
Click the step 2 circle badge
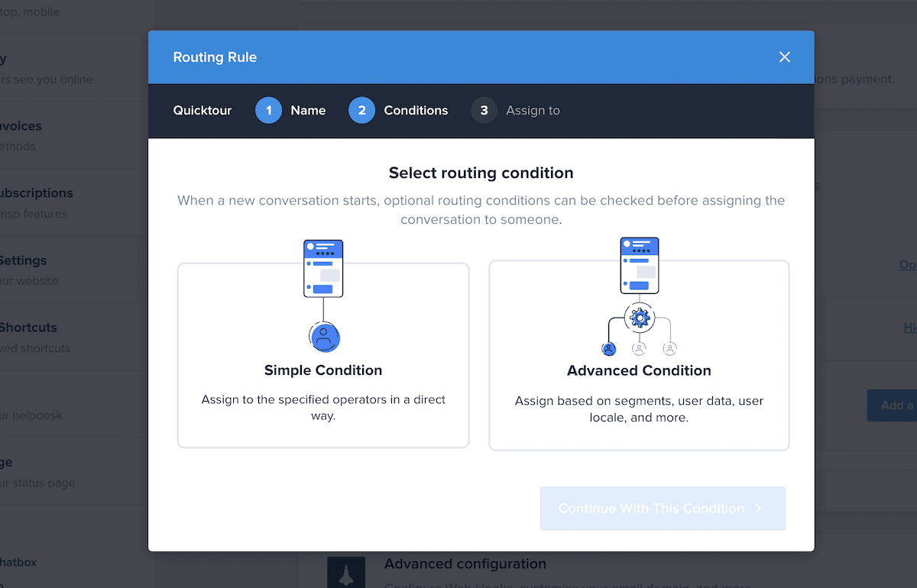click(x=361, y=111)
